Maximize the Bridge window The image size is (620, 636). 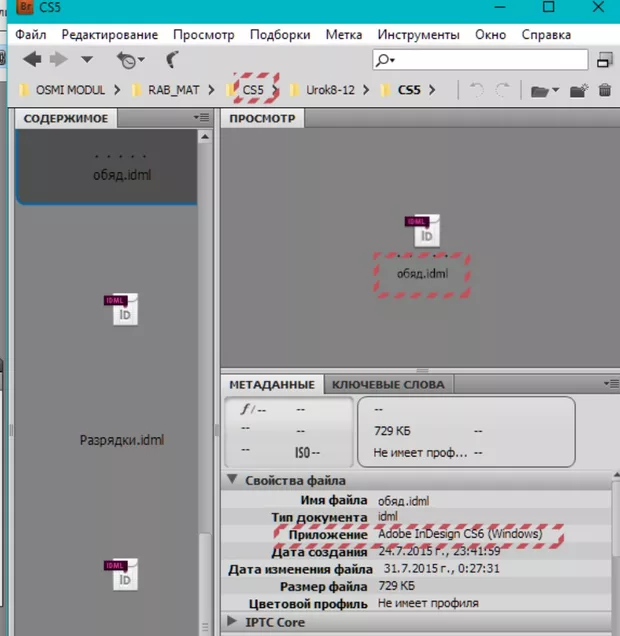pyautogui.click(x=549, y=7)
